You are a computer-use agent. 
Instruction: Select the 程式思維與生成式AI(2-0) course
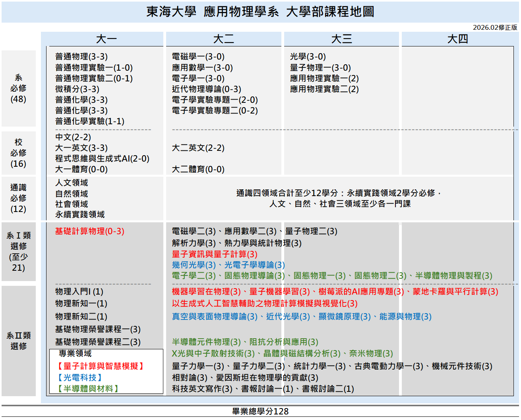102,159
